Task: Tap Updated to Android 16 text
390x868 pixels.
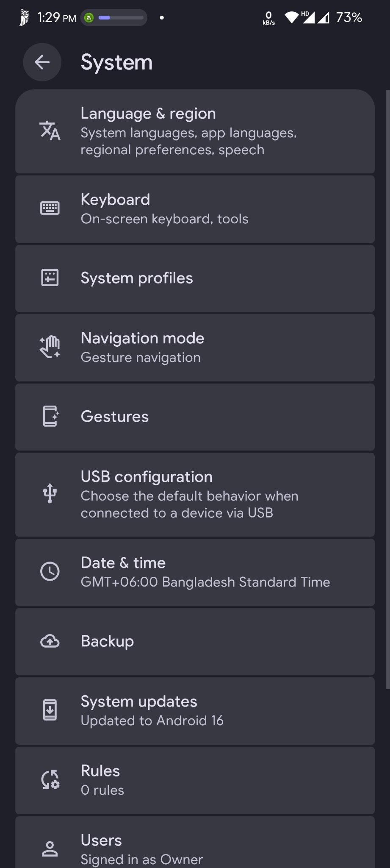Action: (152, 721)
